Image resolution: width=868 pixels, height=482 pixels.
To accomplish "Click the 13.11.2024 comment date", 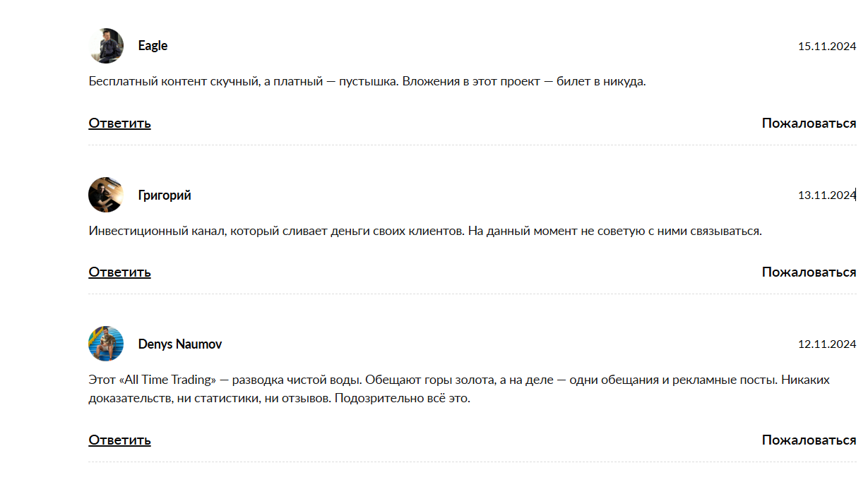I will pos(826,195).
